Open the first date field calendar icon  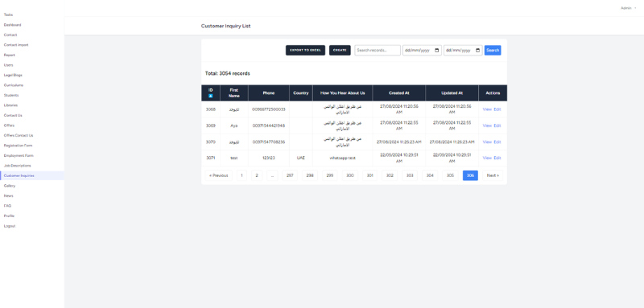click(436, 51)
